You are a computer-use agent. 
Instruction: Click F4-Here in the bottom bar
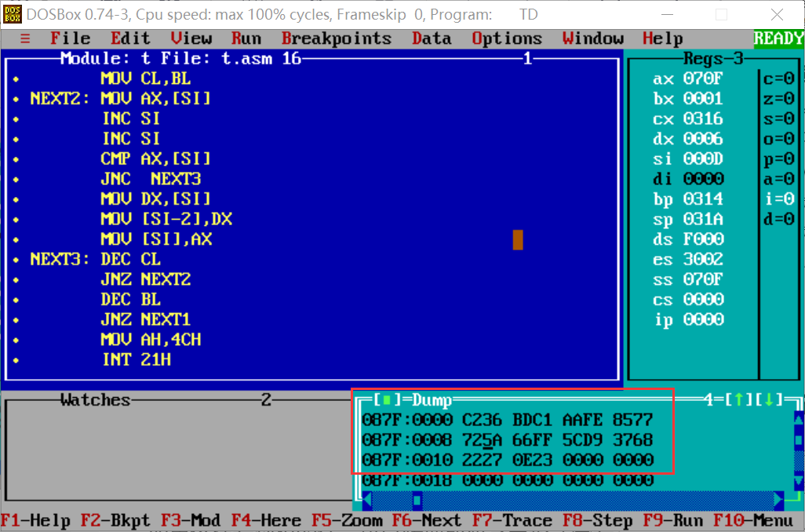pos(266,521)
